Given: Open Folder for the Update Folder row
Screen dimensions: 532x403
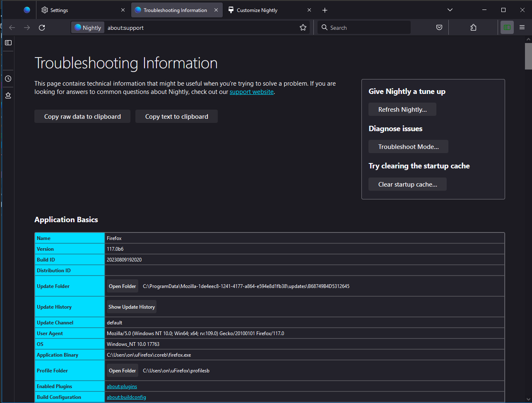Looking at the screenshot, I should click(x=123, y=286).
